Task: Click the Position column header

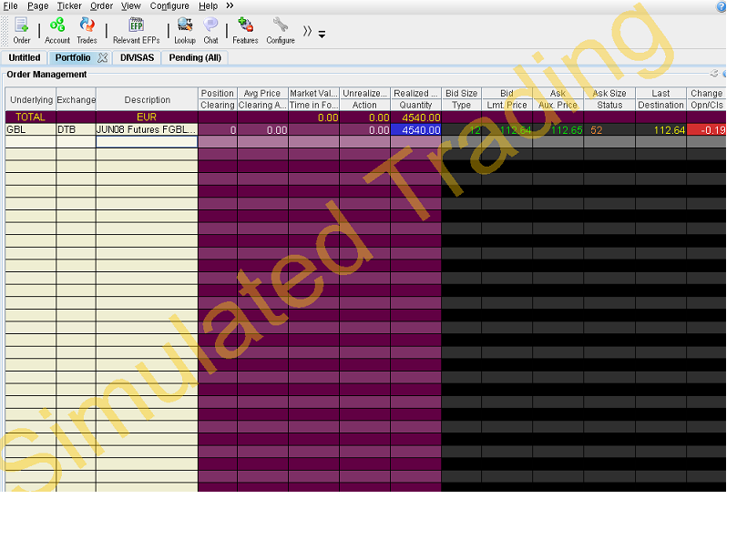Action: pos(217,93)
